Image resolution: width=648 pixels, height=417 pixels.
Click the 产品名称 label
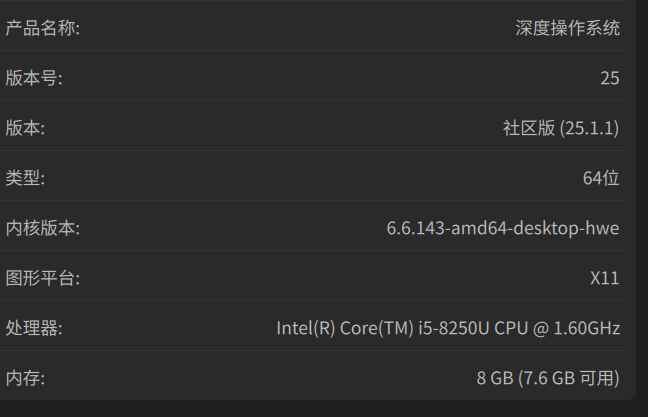point(43,28)
